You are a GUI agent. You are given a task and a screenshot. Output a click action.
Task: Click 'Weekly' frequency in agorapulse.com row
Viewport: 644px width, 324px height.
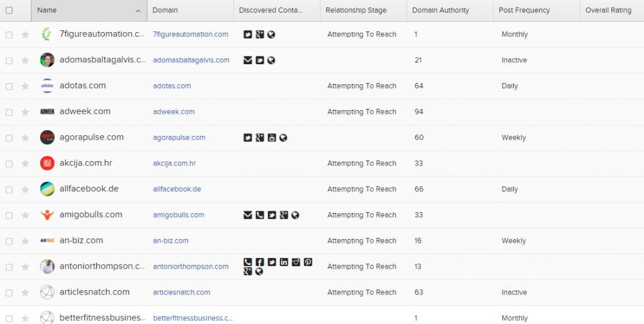[x=514, y=138]
